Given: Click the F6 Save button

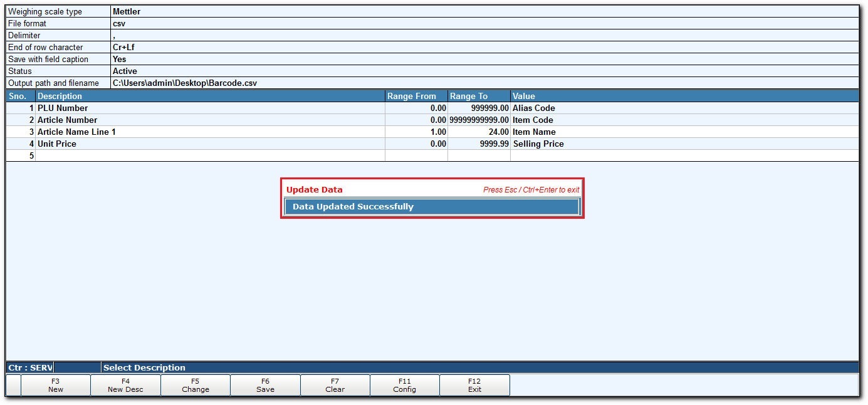Looking at the screenshot, I should [x=265, y=385].
